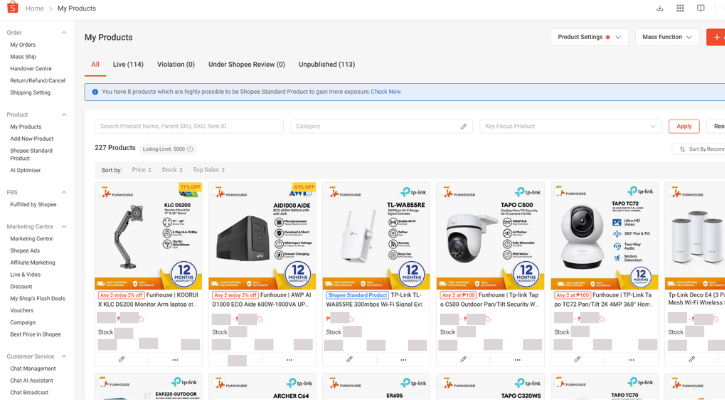Open the TL-WA855RE extender thumbnail
This screenshot has width=725, height=400.
[376, 236]
